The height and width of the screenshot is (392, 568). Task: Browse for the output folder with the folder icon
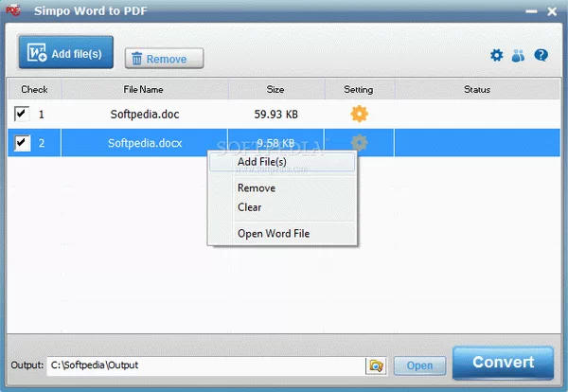point(376,365)
